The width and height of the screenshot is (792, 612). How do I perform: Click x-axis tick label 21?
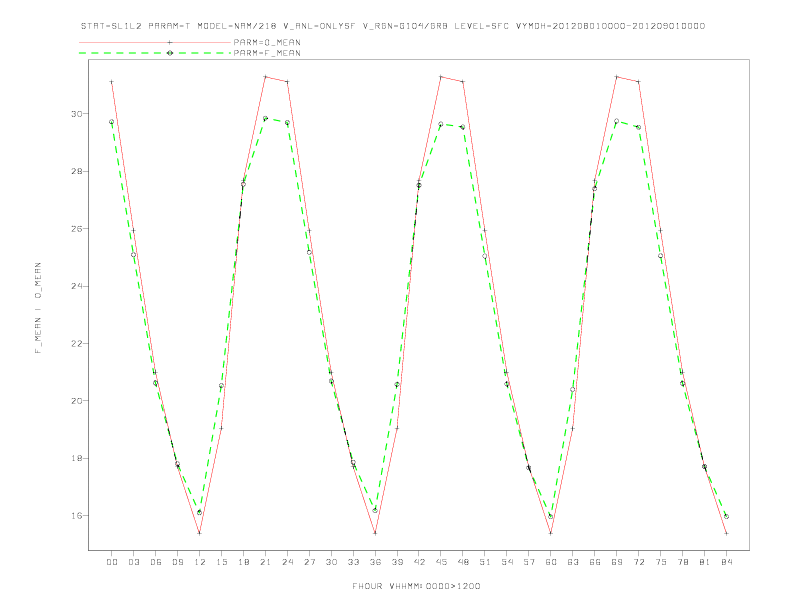coord(265,562)
